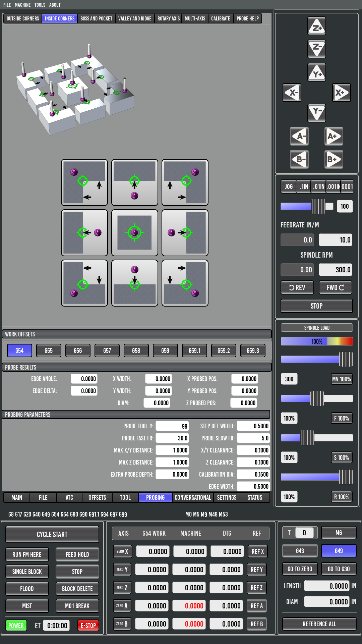The height and width of the screenshot is (644, 362).
Task: Rotate with the A- jog arrow
Action: 299,136
